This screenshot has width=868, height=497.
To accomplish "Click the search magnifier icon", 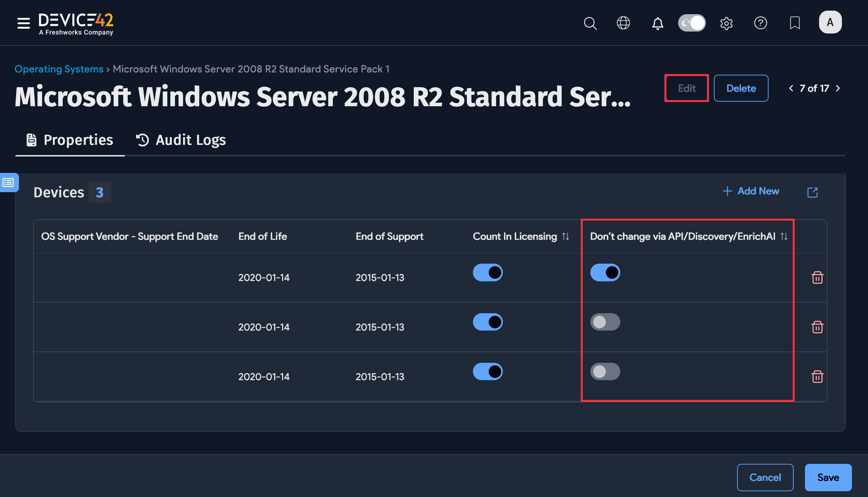I will pyautogui.click(x=590, y=23).
